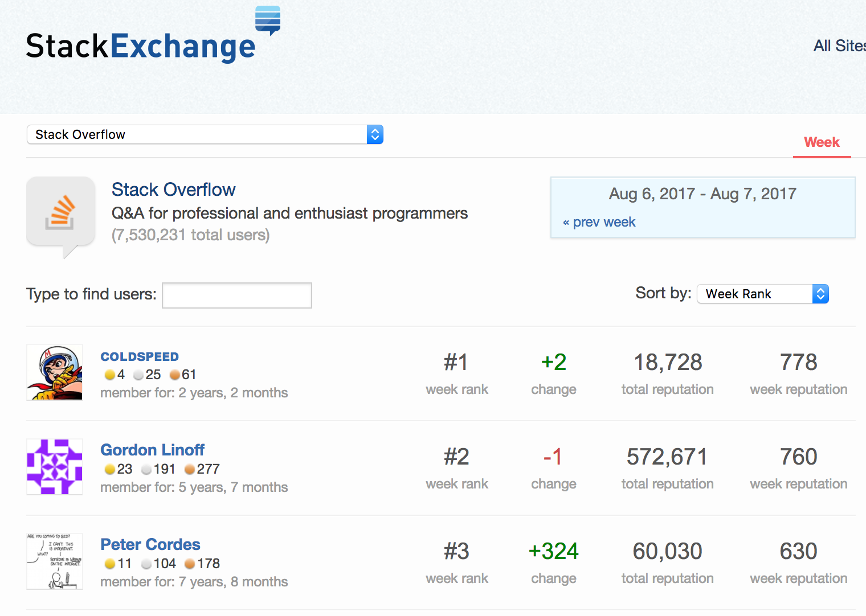Expand the Sort by Week Rank dropdown
Screen dimensions: 866x616
coord(762,294)
